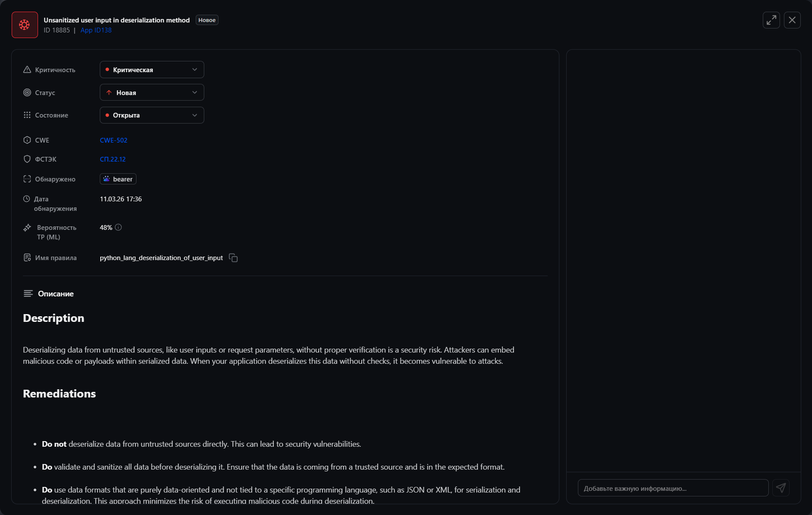Click the clock icon beside Дата обнаружения

pyautogui.click(x=27, y=199)
